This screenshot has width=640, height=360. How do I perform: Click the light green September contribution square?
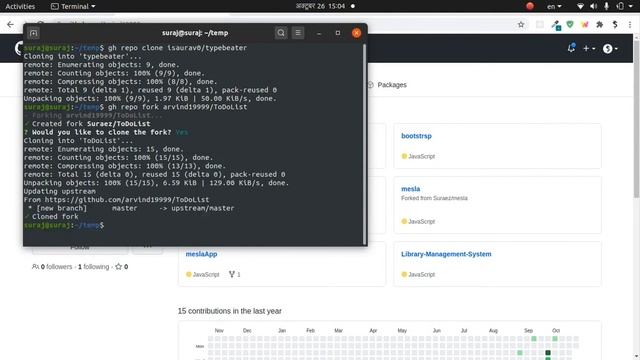[534, 339]
